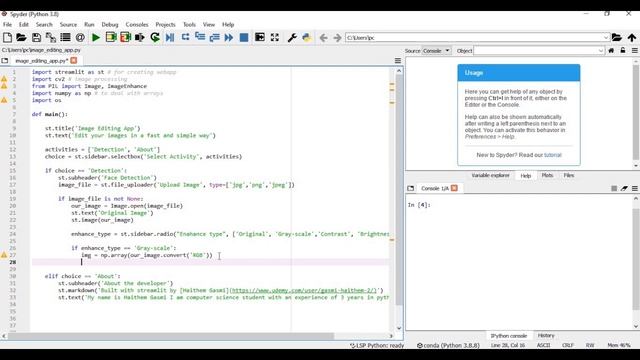This screenshot has height=360, width=640.
Task: Debug: run current line
Action: pos(185,38)
